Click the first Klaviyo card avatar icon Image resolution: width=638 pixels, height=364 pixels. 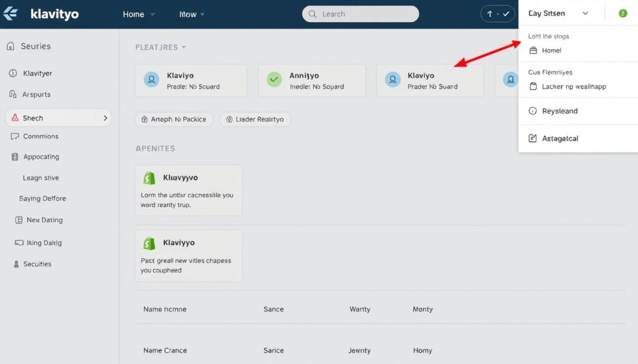pos(151,80)
